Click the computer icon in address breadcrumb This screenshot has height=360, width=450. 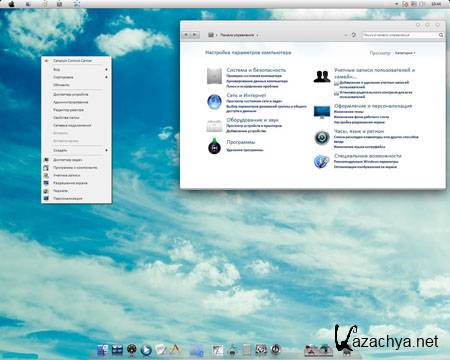(211, 35)
